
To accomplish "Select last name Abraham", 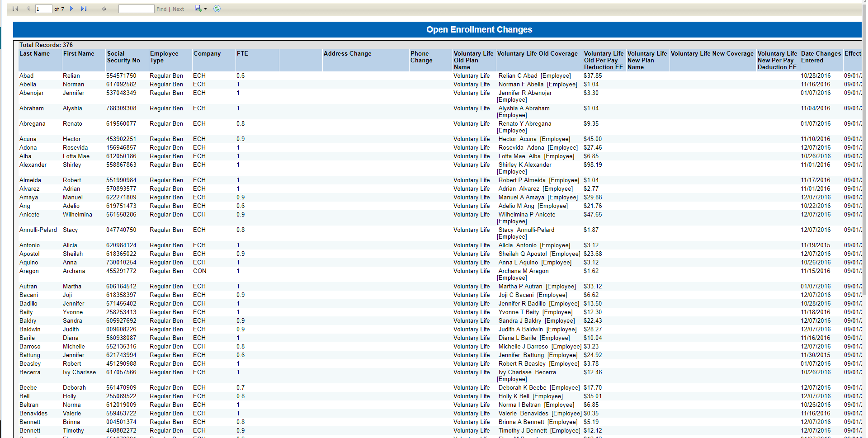I will [32, 108].
